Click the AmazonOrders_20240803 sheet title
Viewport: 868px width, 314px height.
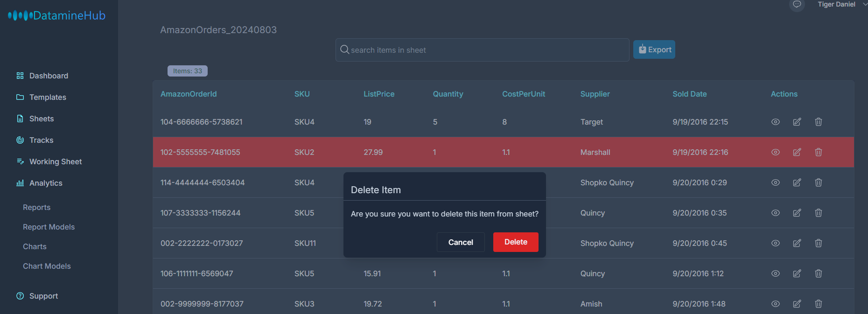[x=218, y=30]
